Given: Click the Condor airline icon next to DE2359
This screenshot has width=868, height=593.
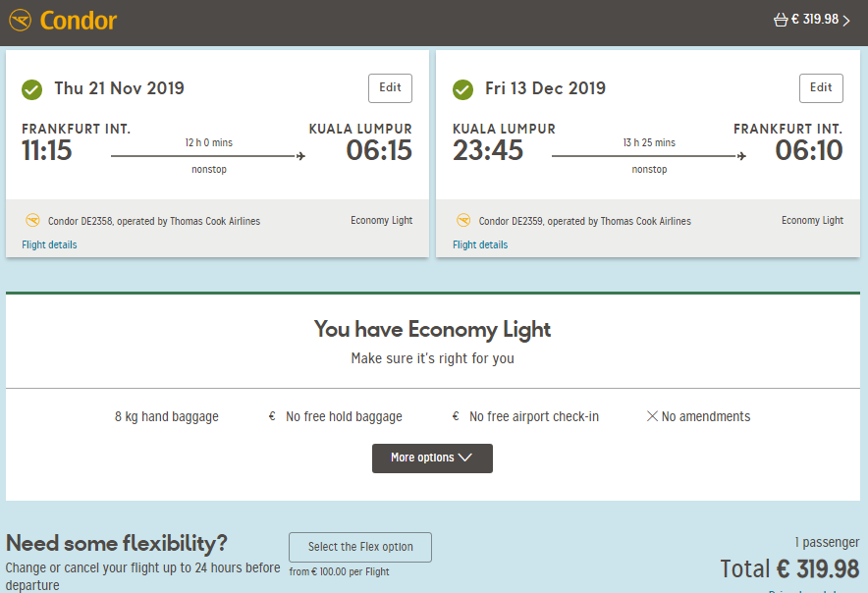Looking at the screenshot, I should click(x=463, y=220).
